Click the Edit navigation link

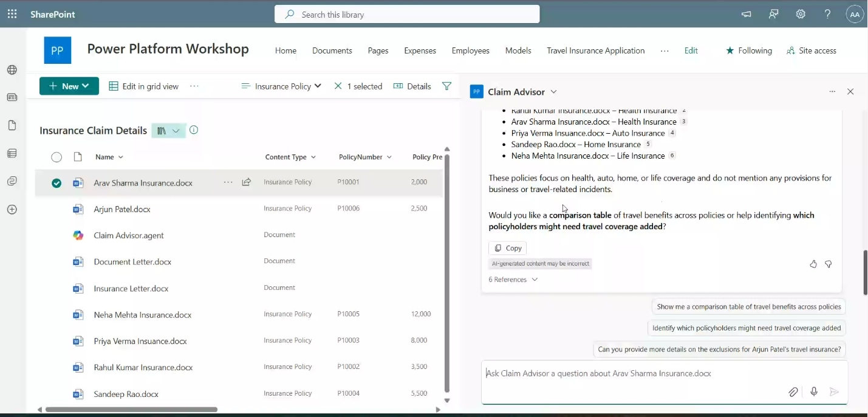(691, 50)
